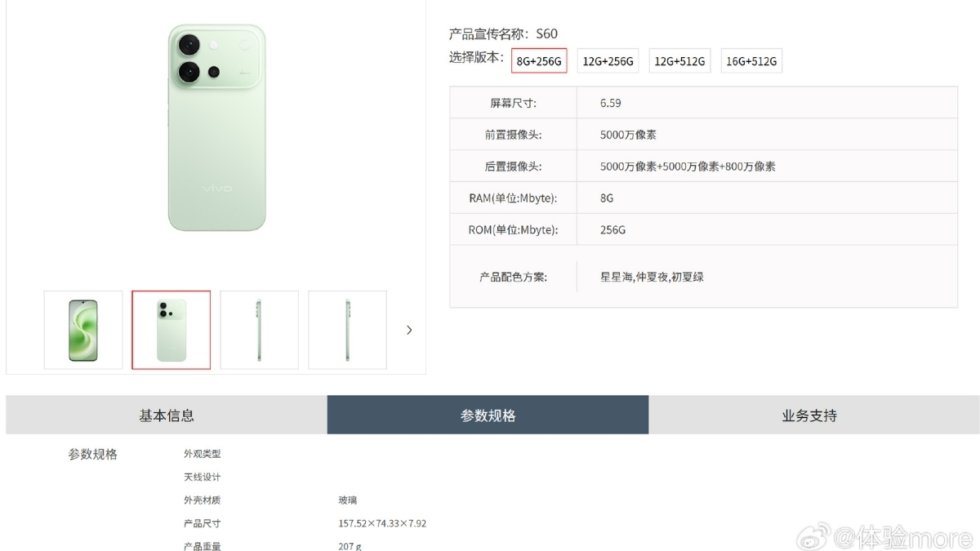Click the color scheme value 星星海,仲夏夜,初夏绿
This screenshot has width=980, height=551.
tap(652, 277)
